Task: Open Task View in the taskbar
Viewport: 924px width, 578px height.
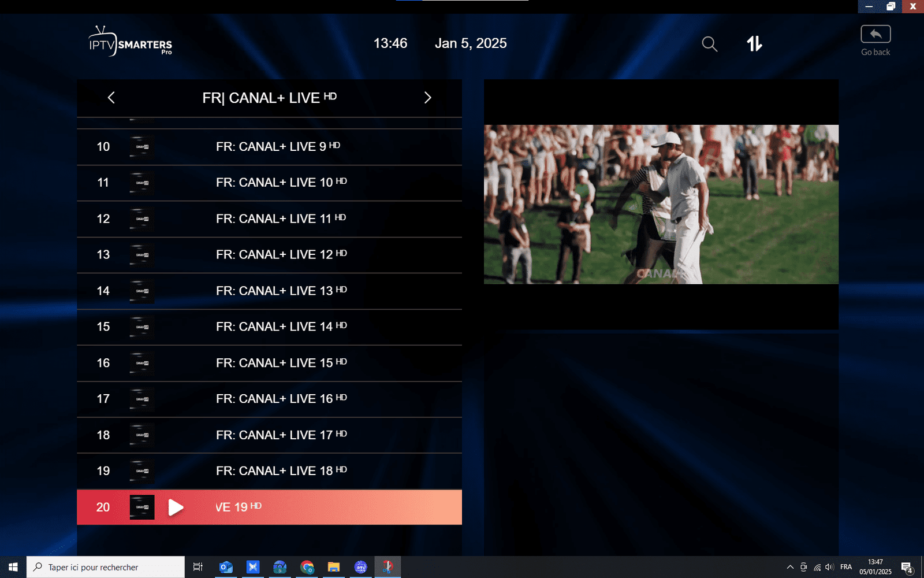Action: point(198,567)
